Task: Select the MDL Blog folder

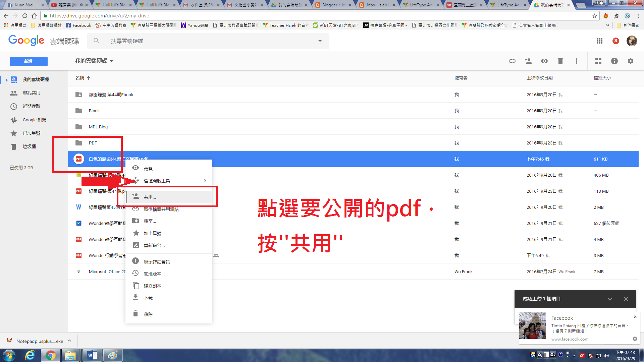Action: (353, 127)
